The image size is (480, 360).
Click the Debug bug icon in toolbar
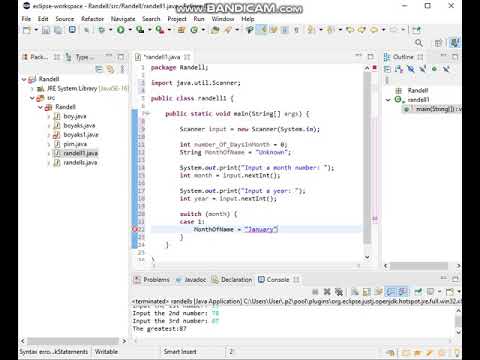[x=102, y=30]
